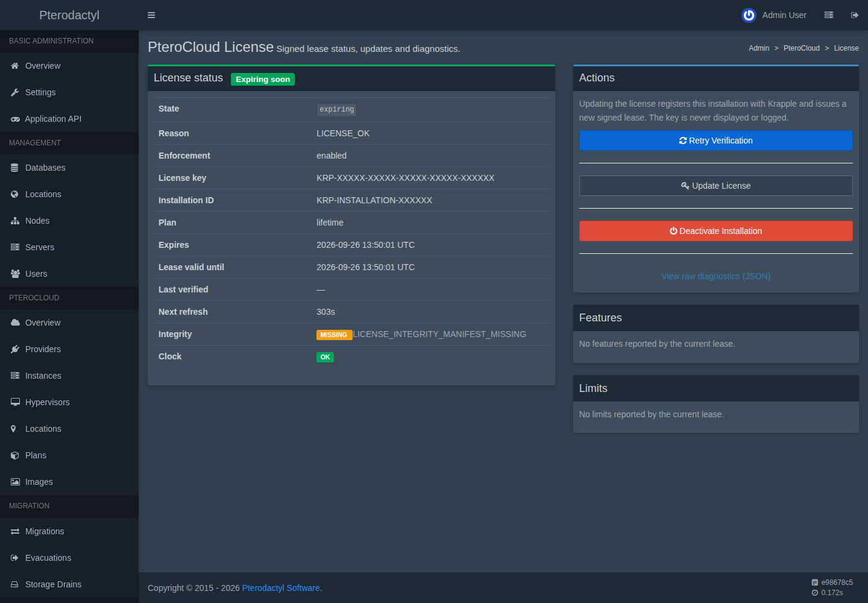Click the e98678c5 commit hash text
Screen dimensions: 868x603
click(837, 582)
